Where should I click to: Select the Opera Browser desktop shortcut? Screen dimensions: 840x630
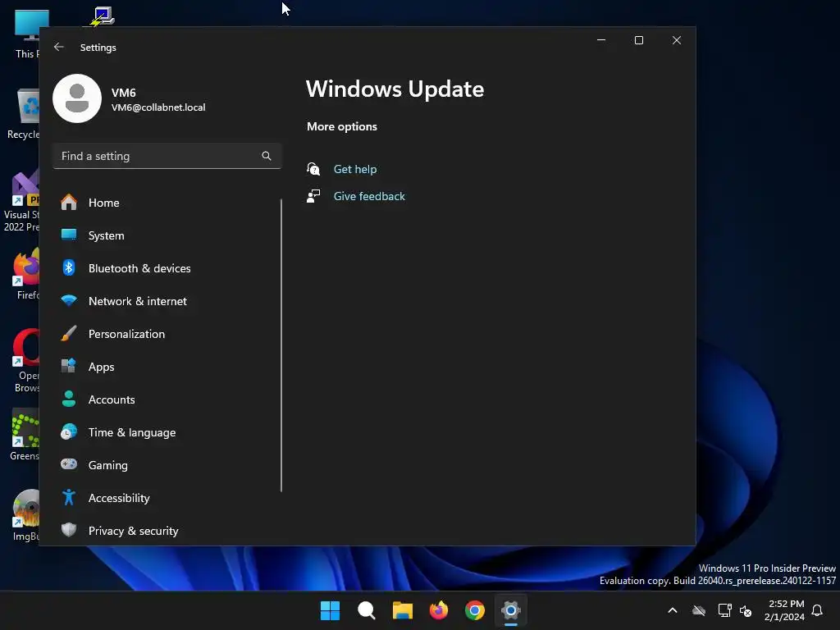(x=27, y=361)
